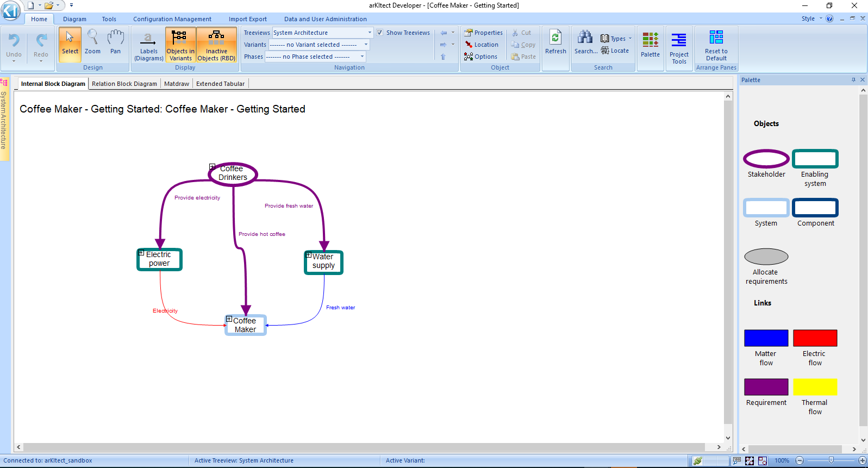Activate the Pan hand tool
868x468 pixels.
tap(115, 42)
